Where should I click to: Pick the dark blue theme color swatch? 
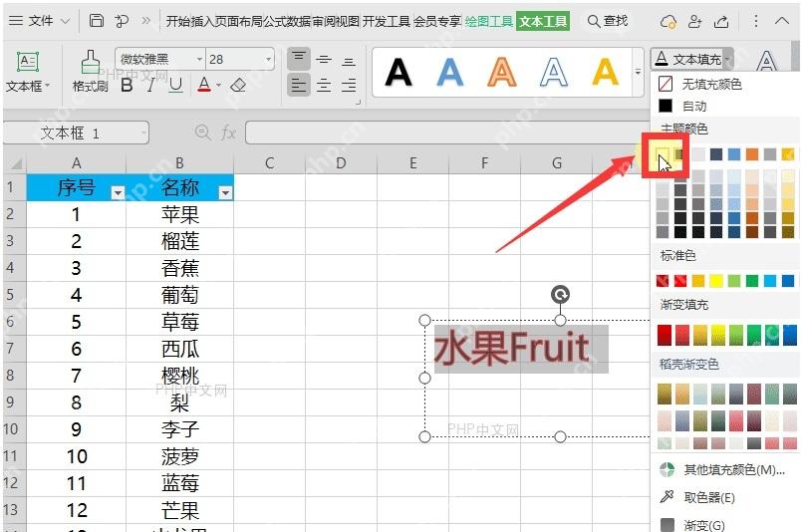[716, 154]
